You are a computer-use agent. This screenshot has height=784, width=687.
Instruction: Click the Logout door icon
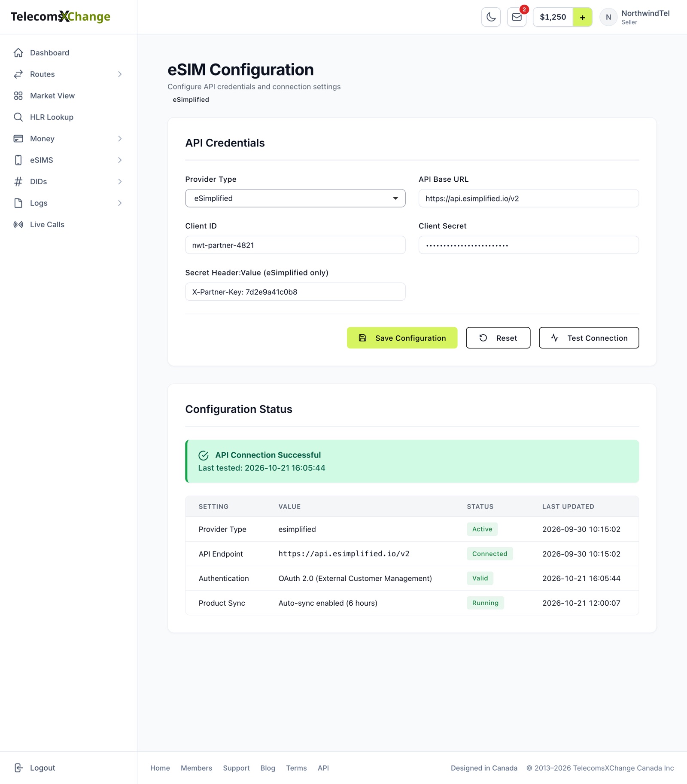18,768
